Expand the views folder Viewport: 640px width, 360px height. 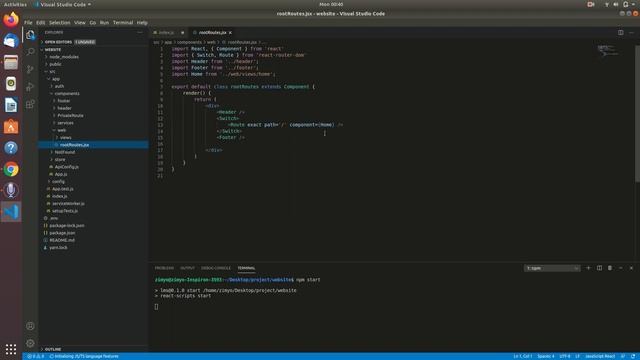65,138
